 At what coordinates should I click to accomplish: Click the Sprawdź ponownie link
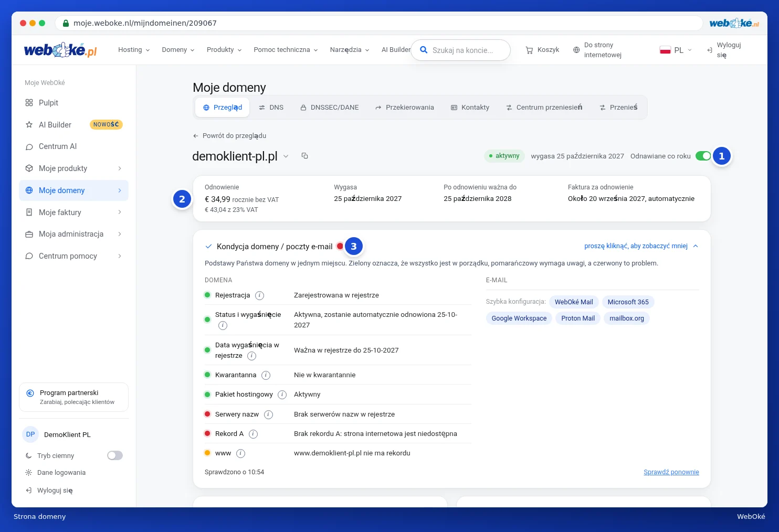tap(671, 472)
